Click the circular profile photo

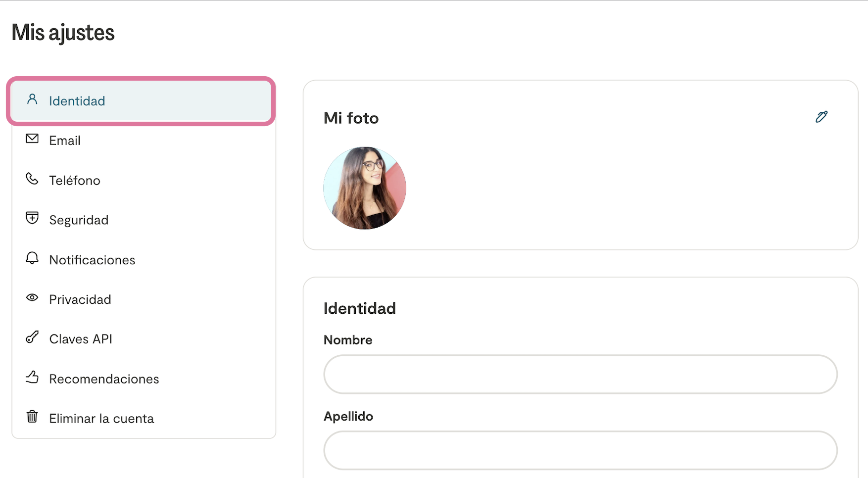(x=365, y=188)
